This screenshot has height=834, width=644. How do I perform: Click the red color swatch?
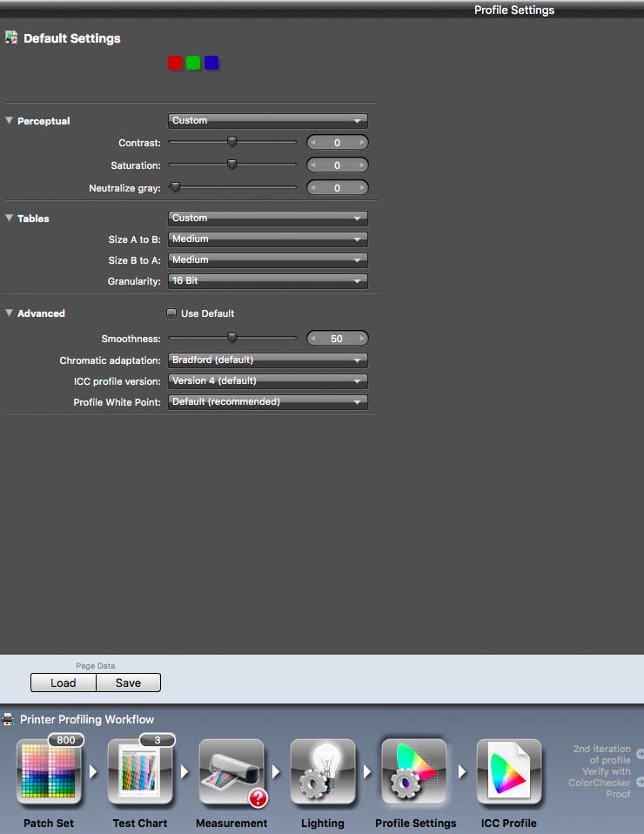[x=175, y=63]
